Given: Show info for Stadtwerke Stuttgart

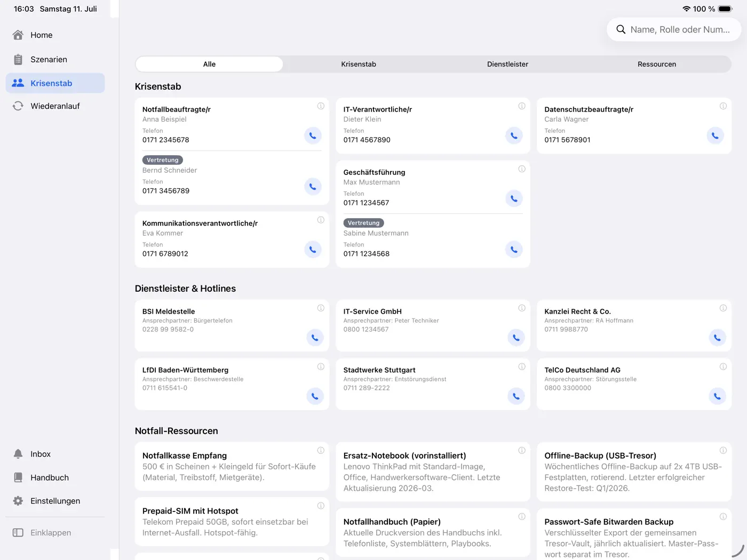Looking at the screenshot, I should pos(522,366).
